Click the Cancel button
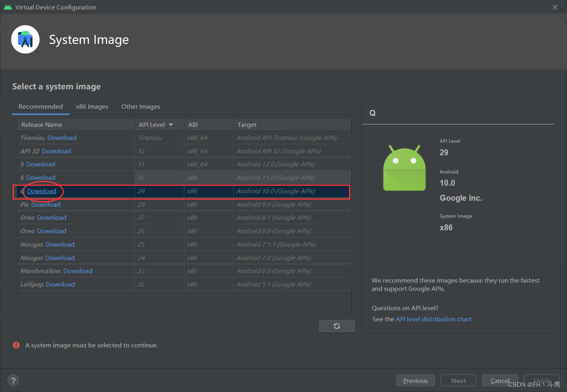This screenshot has width=567, height=392. pyautogui.click(x=500, y=381)
